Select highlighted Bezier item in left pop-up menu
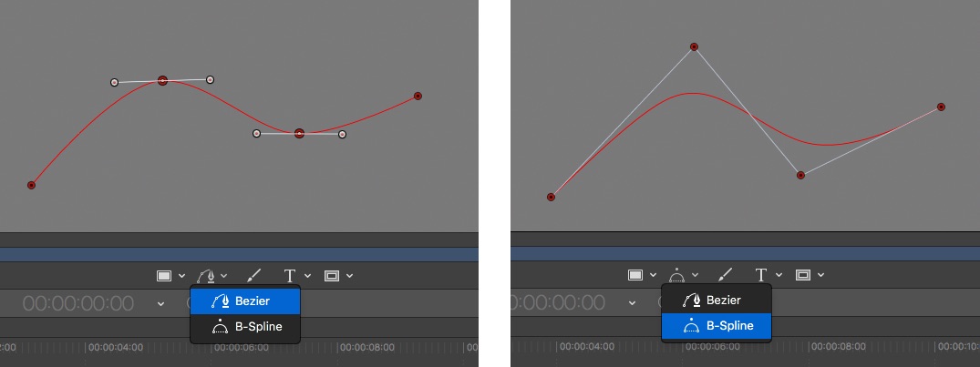This screenshot has width=980, height=367. 244,300
